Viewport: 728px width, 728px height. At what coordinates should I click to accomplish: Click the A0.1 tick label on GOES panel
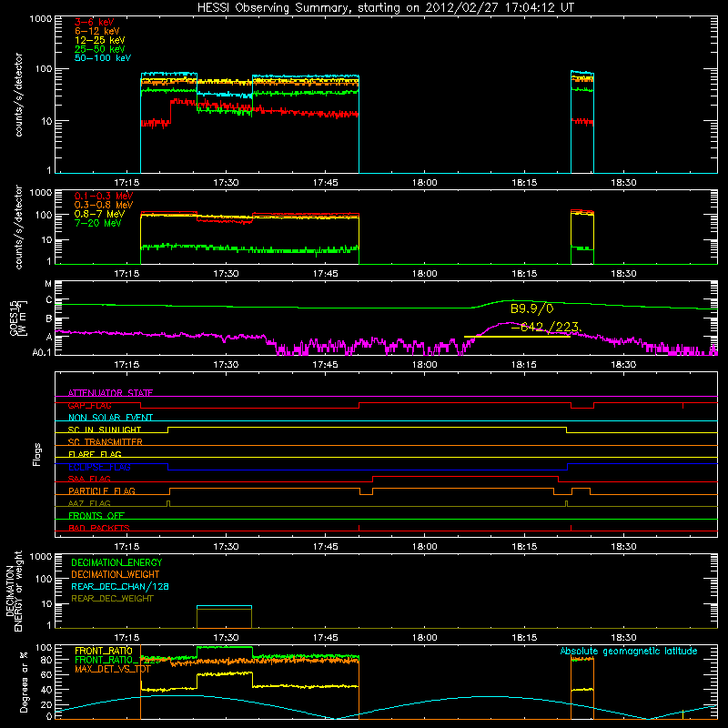(42, 353)
